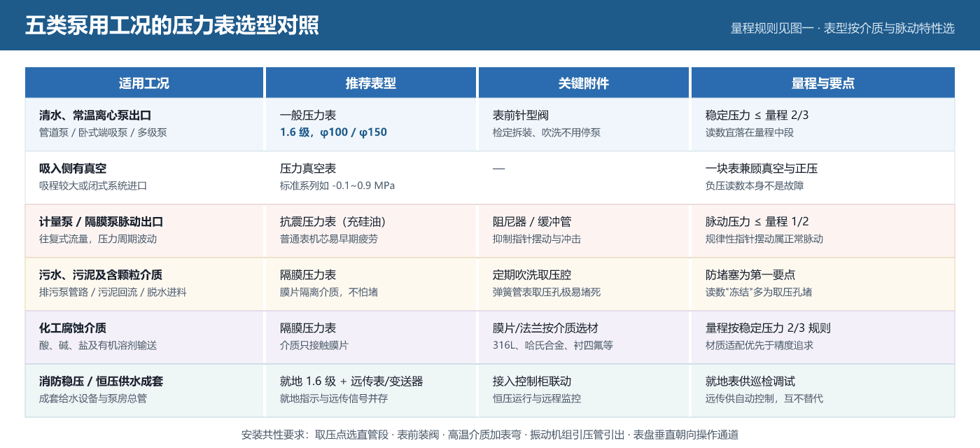
Task: Click the text 膜片隔离介质，不怕堵
Action: click(x=329, y=292)
